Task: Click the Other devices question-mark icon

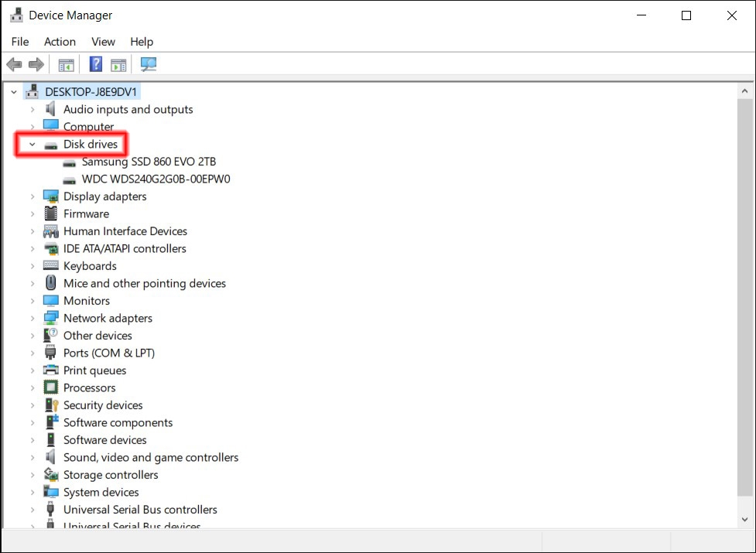Action: tap(50, 335)
